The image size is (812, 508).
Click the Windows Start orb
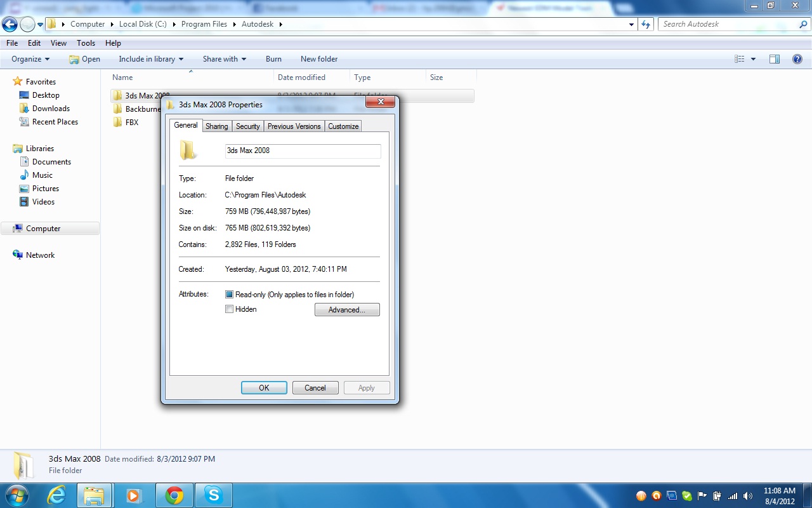[x=16, y=495]
